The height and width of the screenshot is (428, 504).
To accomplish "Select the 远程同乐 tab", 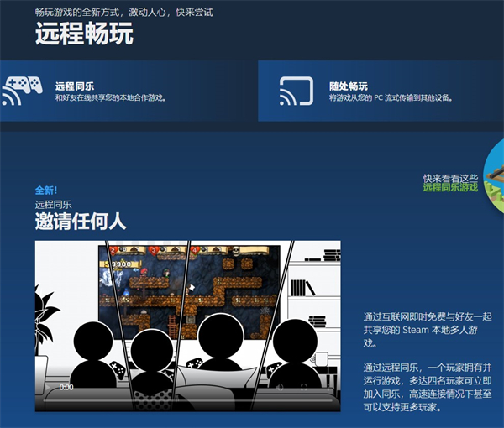I will [x=75, y=86].
